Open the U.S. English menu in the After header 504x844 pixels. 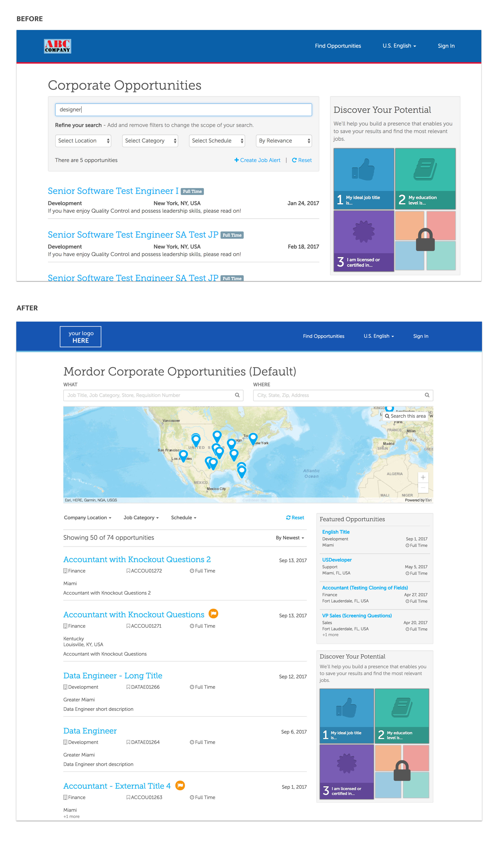pyautogui.click(x=379, y=336)
